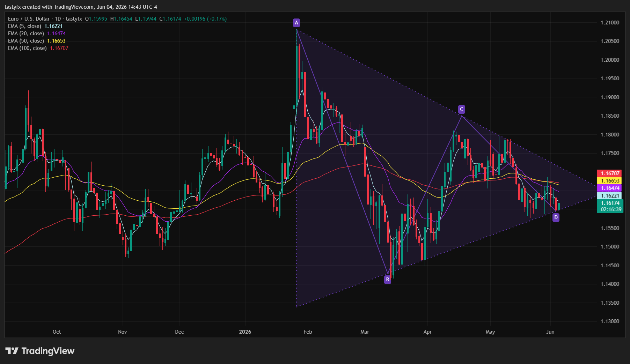Click the Oct label on time axis

click(x=57, y=332)
